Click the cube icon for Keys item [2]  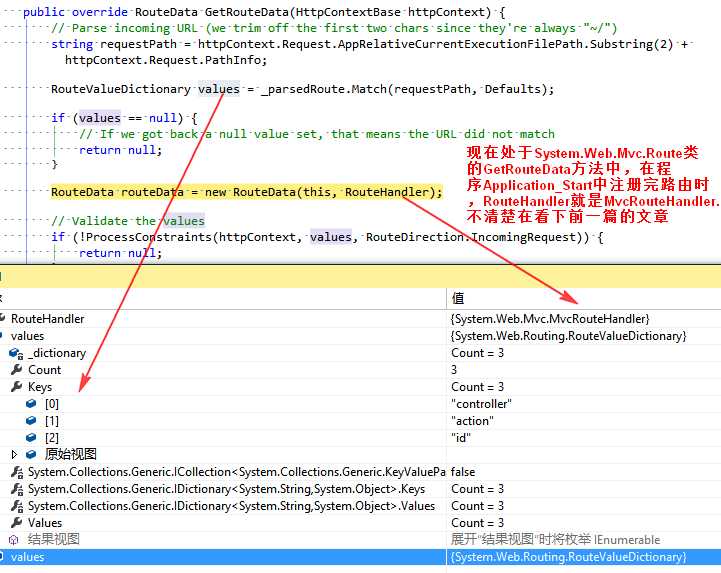pyautogui.click(x=31, y=437)
